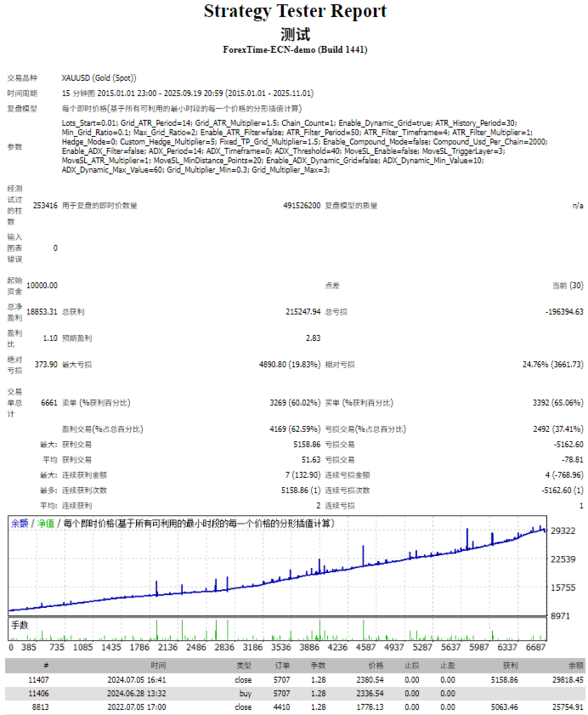Click the total trades value '6661'
588x715 pixels.
tap(49, 403)
